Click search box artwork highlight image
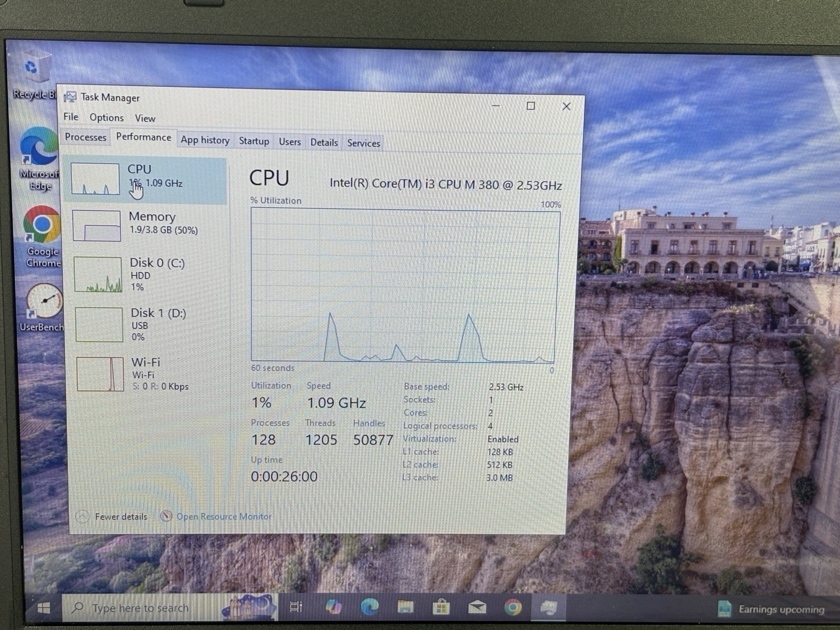840x630 pixels. pyautogui.click(x=249, y=607)
